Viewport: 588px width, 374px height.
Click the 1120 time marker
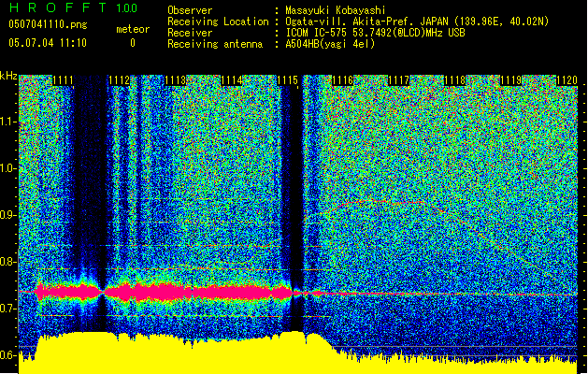[x=566, y=80]
